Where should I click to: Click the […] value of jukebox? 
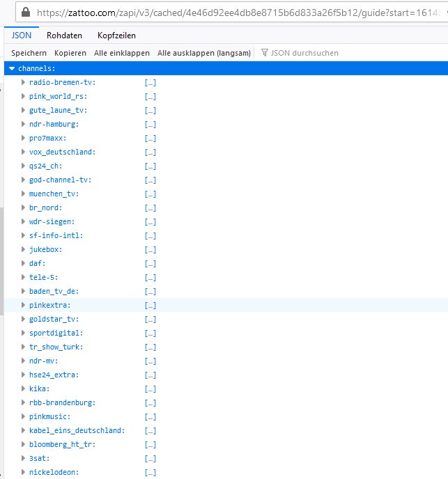[150, 249]
